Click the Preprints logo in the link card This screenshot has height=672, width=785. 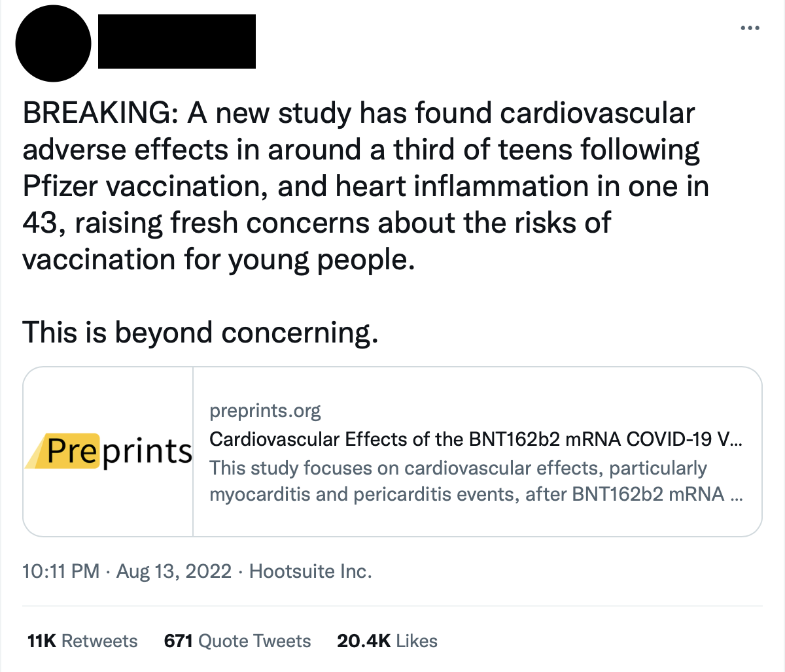(109, 452)
